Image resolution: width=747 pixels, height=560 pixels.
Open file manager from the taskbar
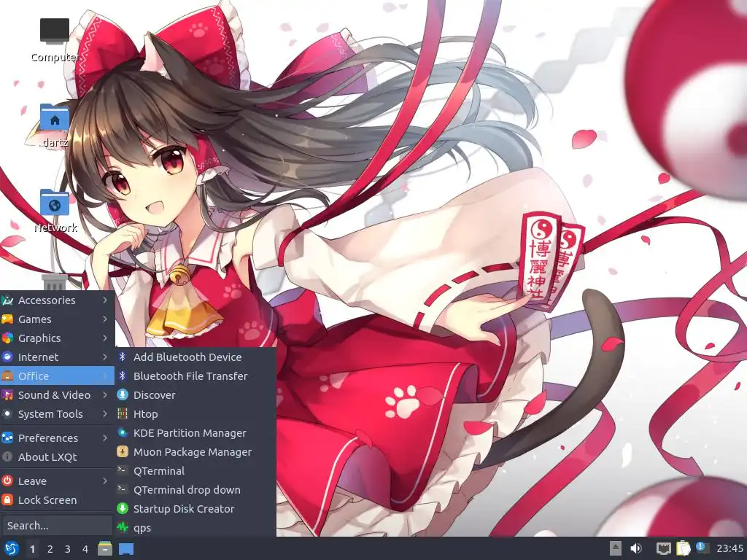[x=105, y=548]
